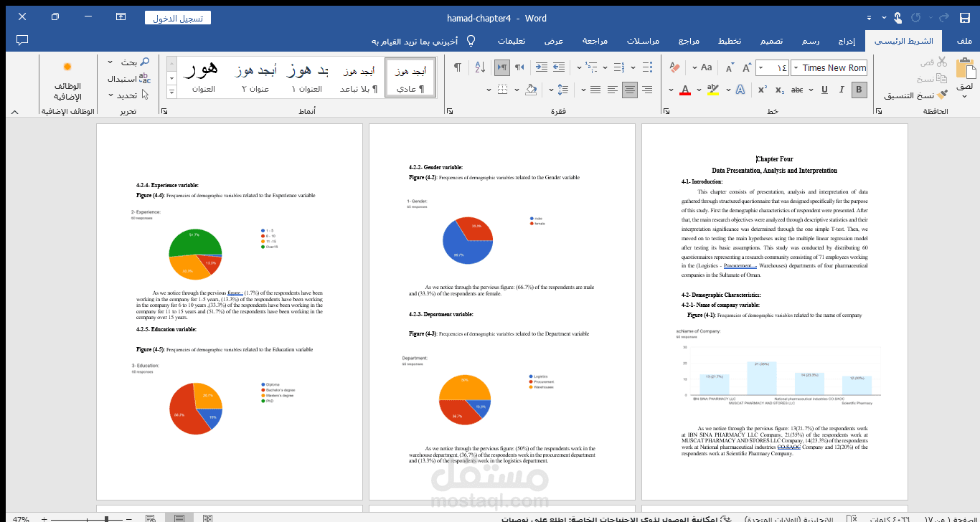The image size is (980, 522).
Task: Toggle Italic formatting
Action: [x=842, y=90]
